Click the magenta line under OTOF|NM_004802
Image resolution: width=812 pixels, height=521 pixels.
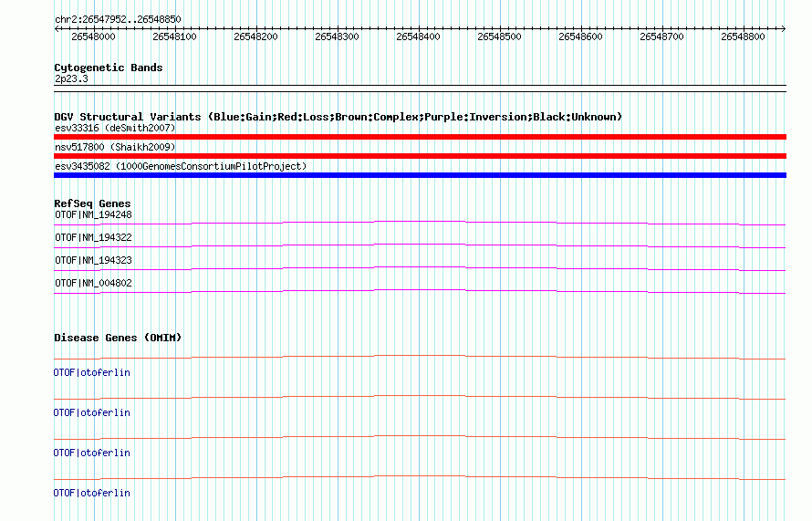[420, 290]
